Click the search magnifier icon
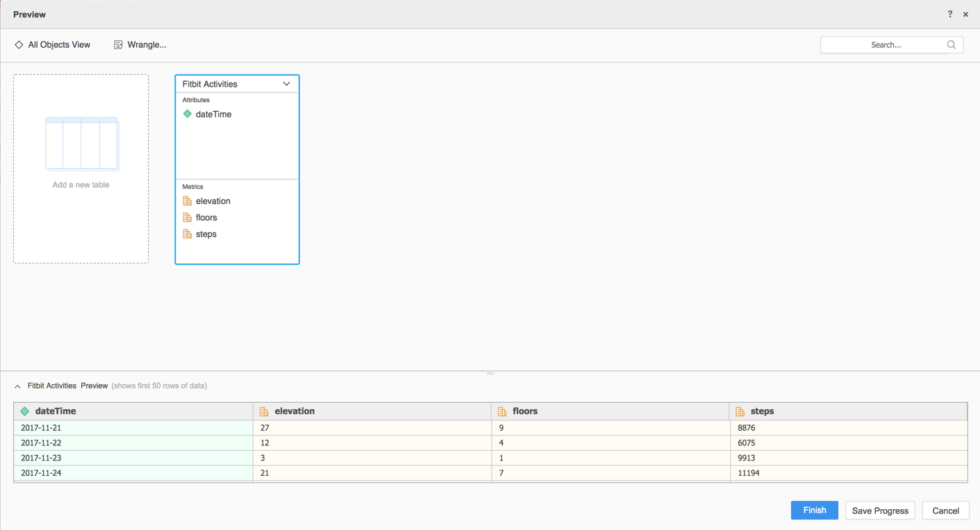The height and width of the screenshot is (530, 980). [951, 44]
